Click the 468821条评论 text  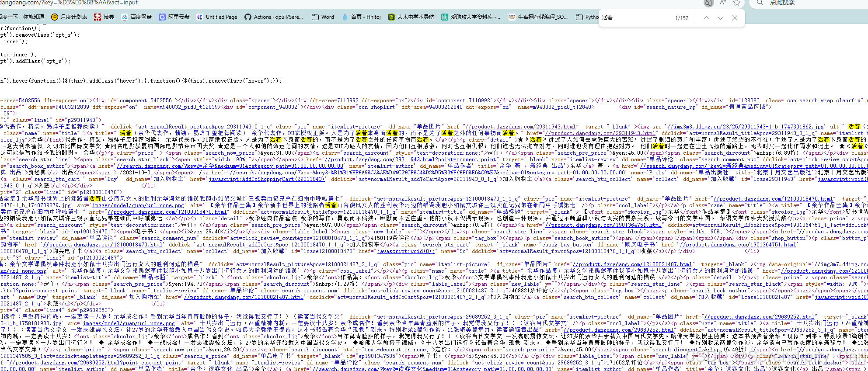(x=530, y=291)
